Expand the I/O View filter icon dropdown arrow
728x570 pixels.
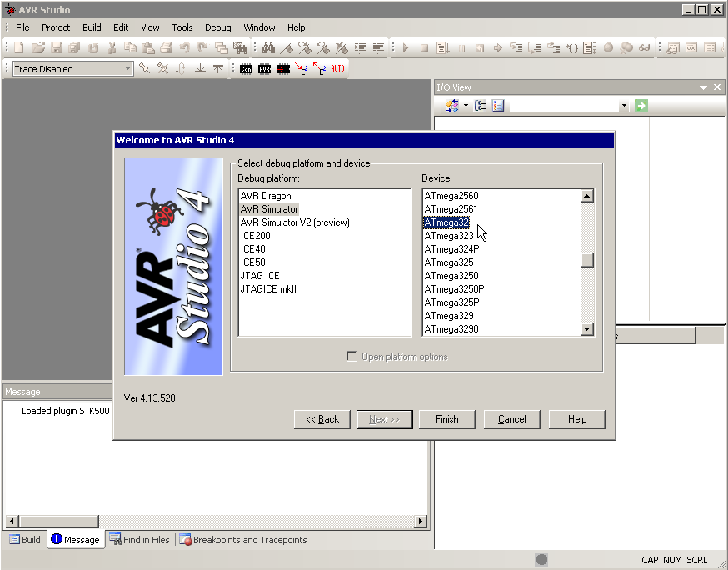pyautogui.click(x=466, y=106)
